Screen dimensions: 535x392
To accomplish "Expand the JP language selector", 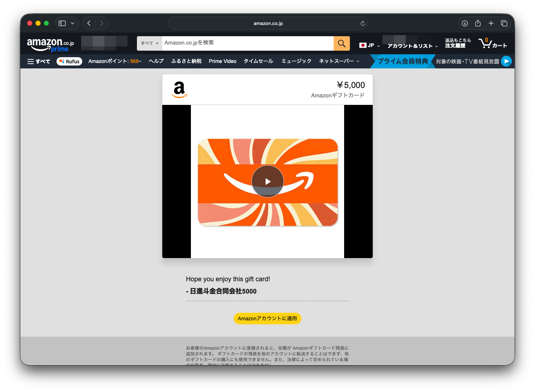I will click(x=369, y=46).
